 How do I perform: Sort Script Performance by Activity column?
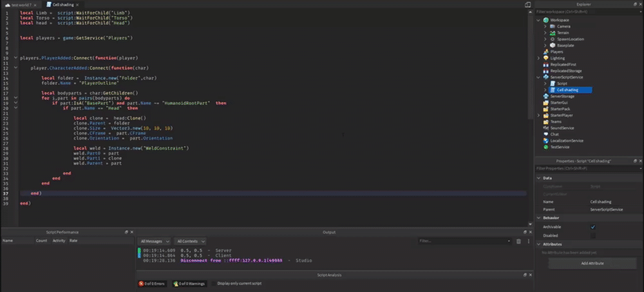tap(59, 241)
